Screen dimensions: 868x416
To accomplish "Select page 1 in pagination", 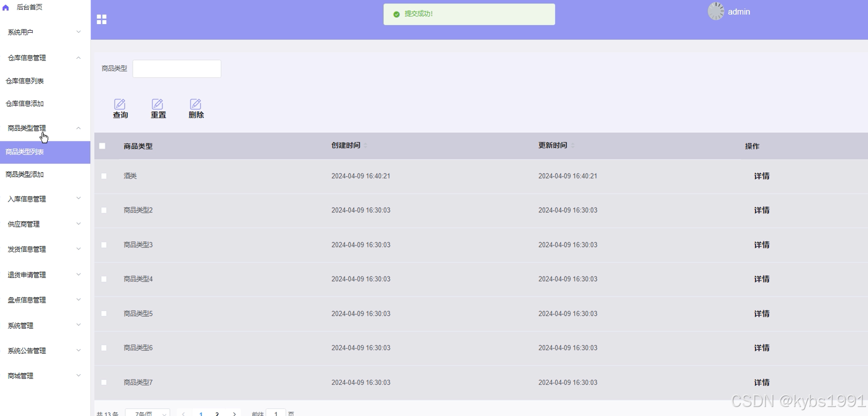I will [x=201, y=414].
